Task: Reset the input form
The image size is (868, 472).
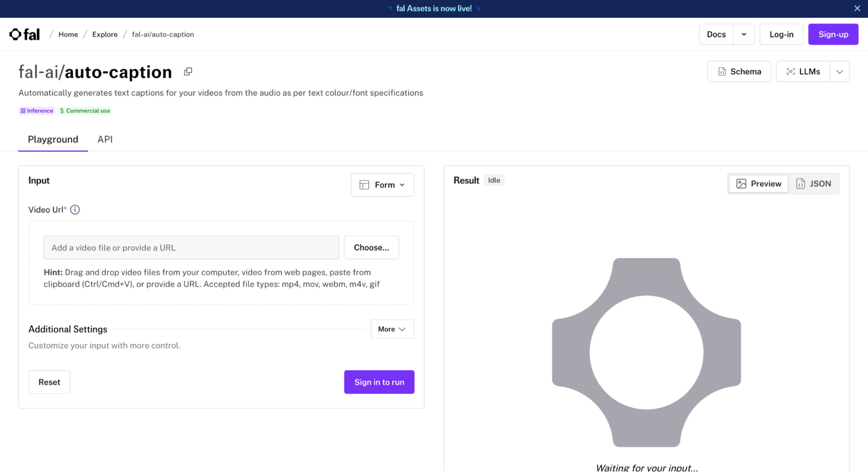Action: [49, 382]
